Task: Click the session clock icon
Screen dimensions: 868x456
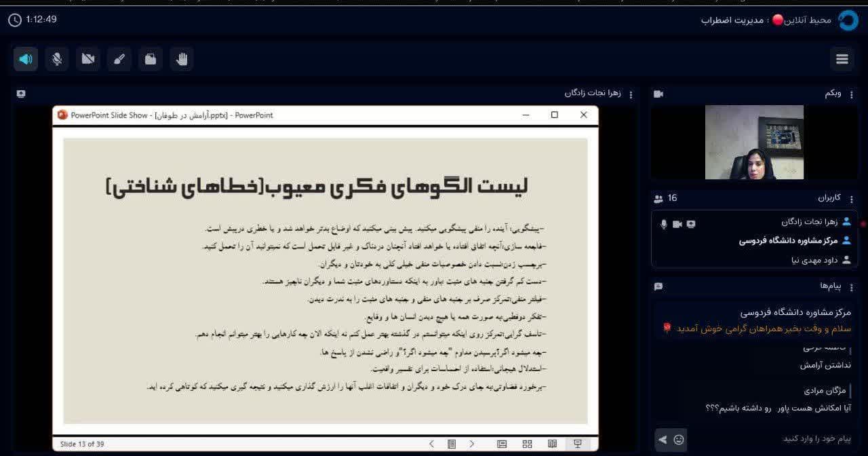Action: 15,20
